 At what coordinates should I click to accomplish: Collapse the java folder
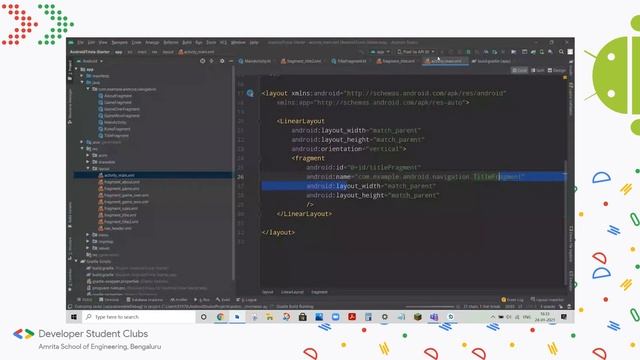(82, 82)
